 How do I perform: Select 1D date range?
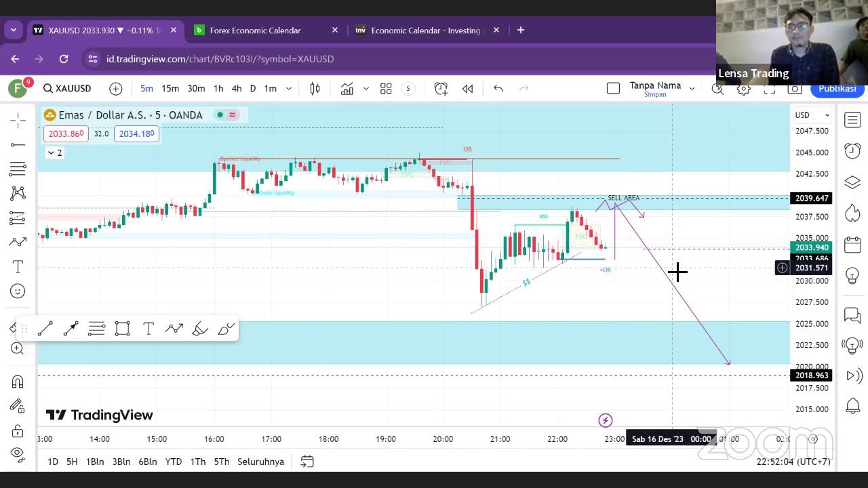tap(53, 462)
